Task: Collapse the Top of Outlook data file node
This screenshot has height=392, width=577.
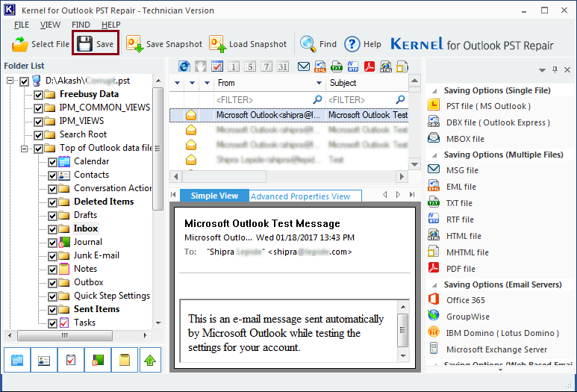Action: [x=25, y=149]
